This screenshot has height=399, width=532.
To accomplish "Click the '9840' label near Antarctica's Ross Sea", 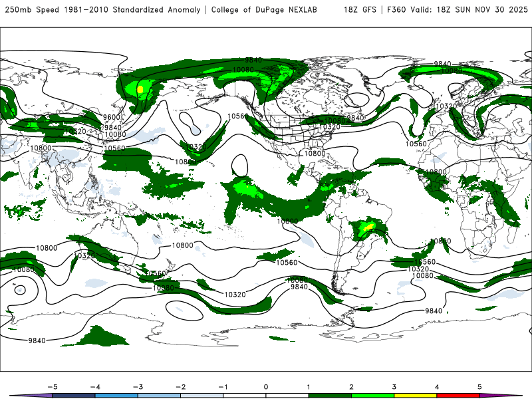I will [37, 340].
